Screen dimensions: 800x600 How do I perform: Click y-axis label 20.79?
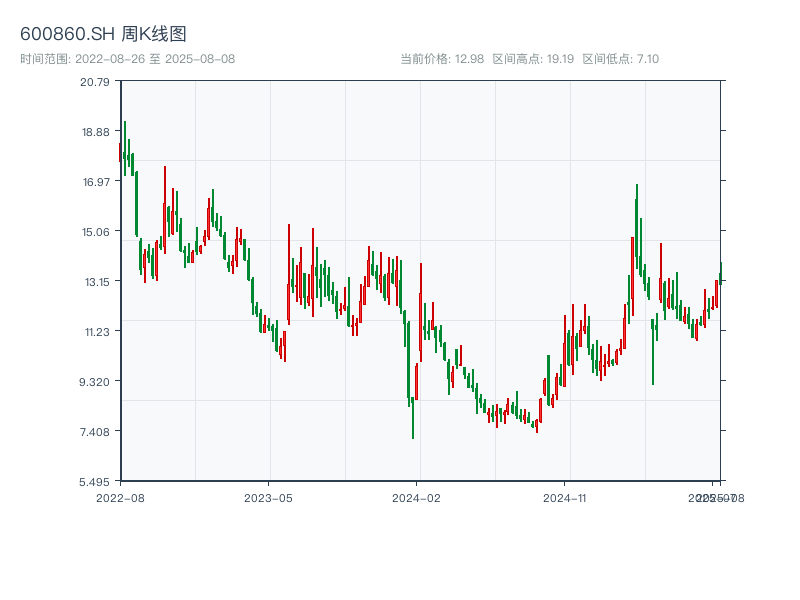click(95, 82)
